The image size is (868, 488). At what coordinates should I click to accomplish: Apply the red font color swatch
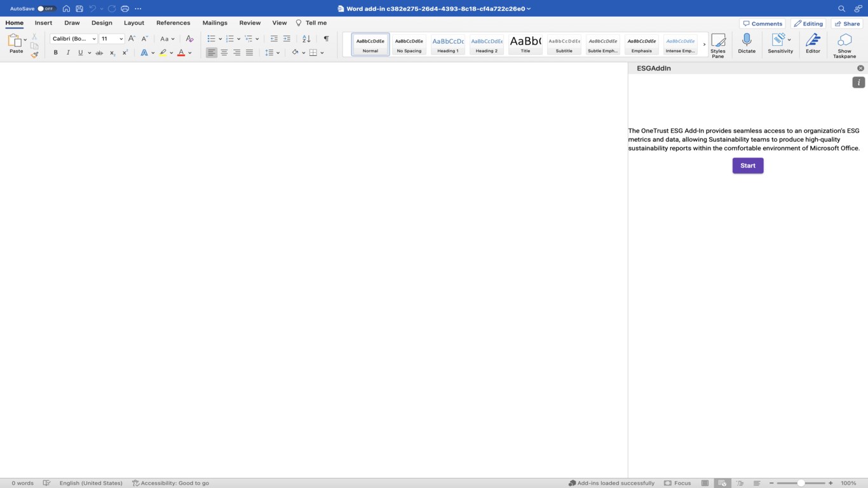181,53
